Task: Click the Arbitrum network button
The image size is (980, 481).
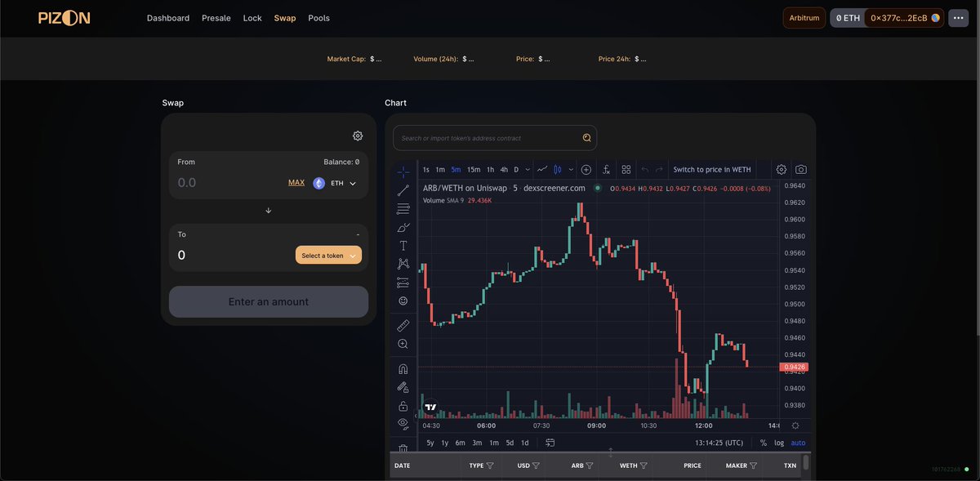Action: [804, 18]
